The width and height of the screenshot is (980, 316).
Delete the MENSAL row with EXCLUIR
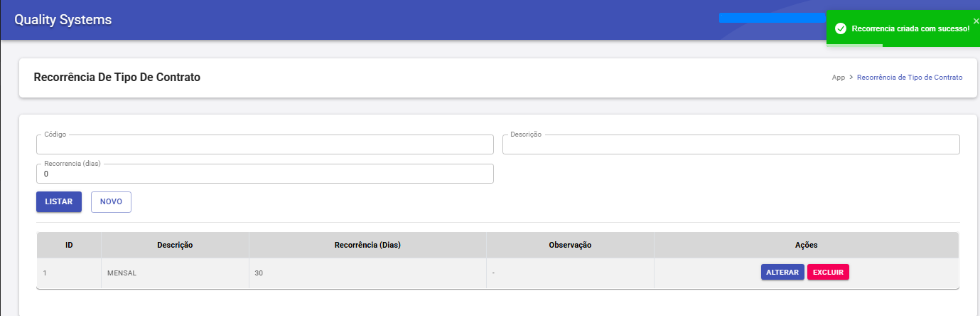pos(828,273)
